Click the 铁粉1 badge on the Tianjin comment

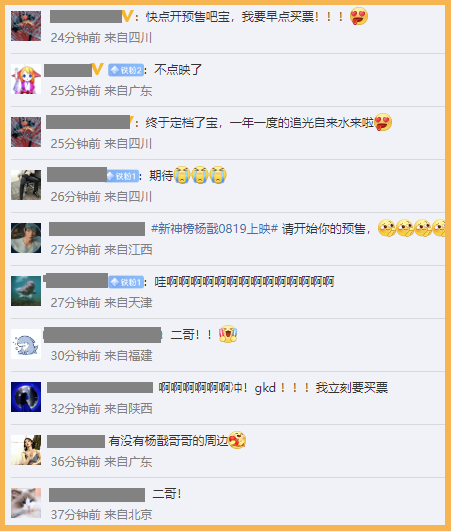click(126, 282)
